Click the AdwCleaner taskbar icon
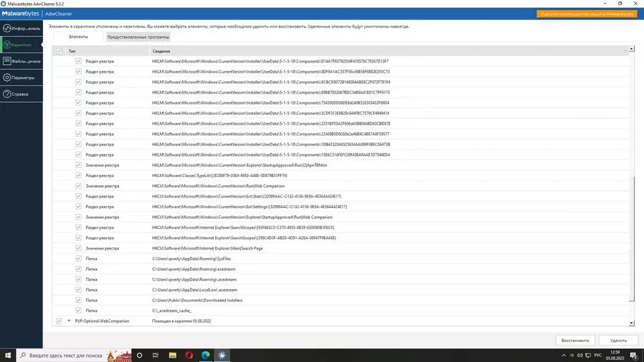 pyautogui.click(x=222, y=355)
